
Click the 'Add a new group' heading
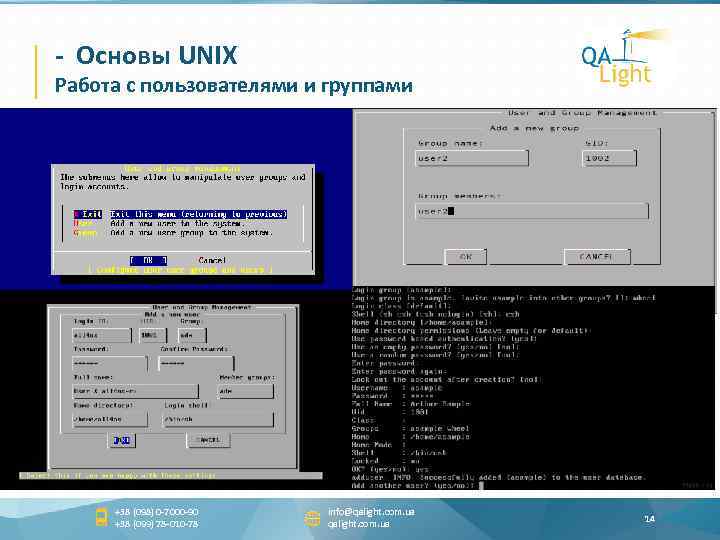(x=534, y=128)
